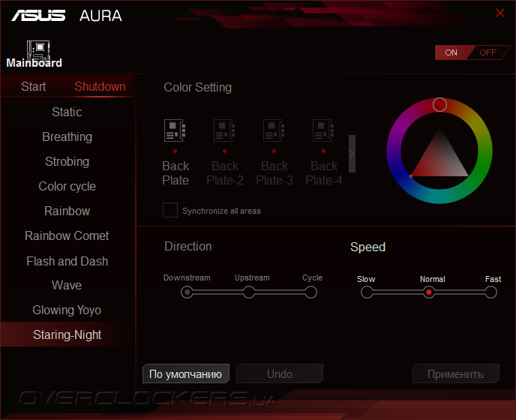Select the Back Plate-3 area icon

[274, 130]
